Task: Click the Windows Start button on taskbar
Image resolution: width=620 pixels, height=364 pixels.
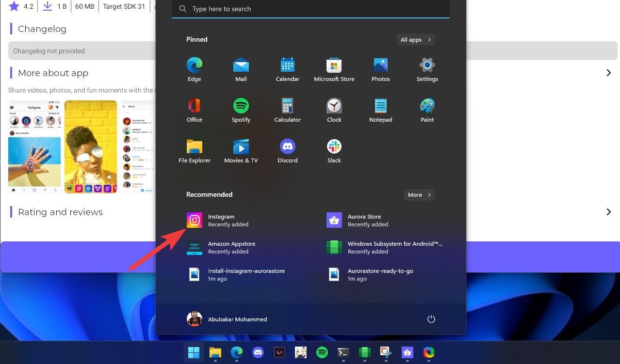Action: pos(194,352)
